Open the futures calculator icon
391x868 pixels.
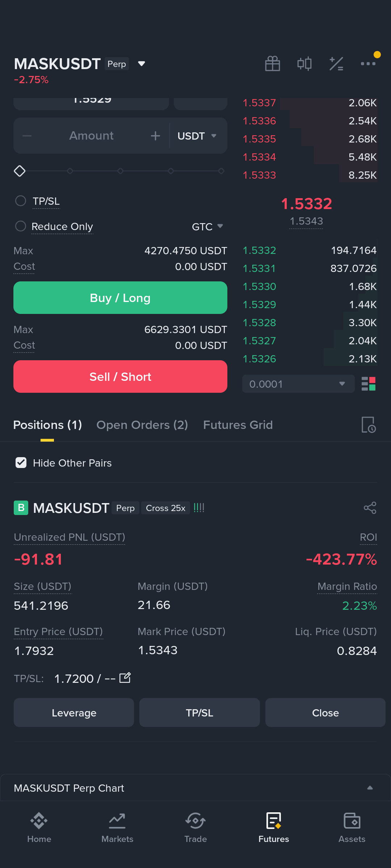click(336, 64)
